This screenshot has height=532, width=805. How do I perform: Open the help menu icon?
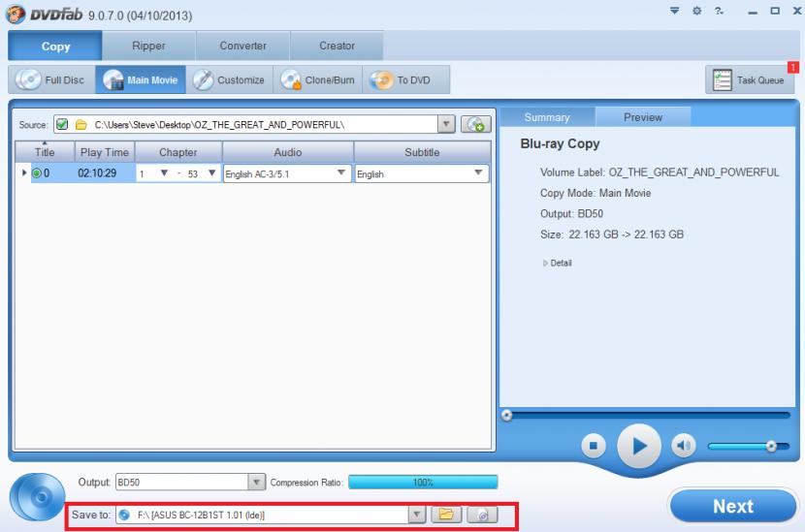(720, 11)
